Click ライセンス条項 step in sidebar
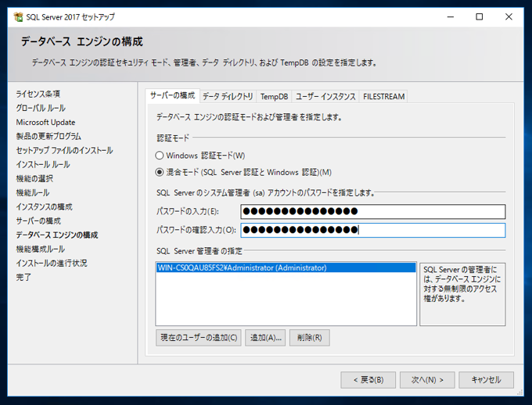This screenshot has height=405, width=532. click(x=38, y=94)
